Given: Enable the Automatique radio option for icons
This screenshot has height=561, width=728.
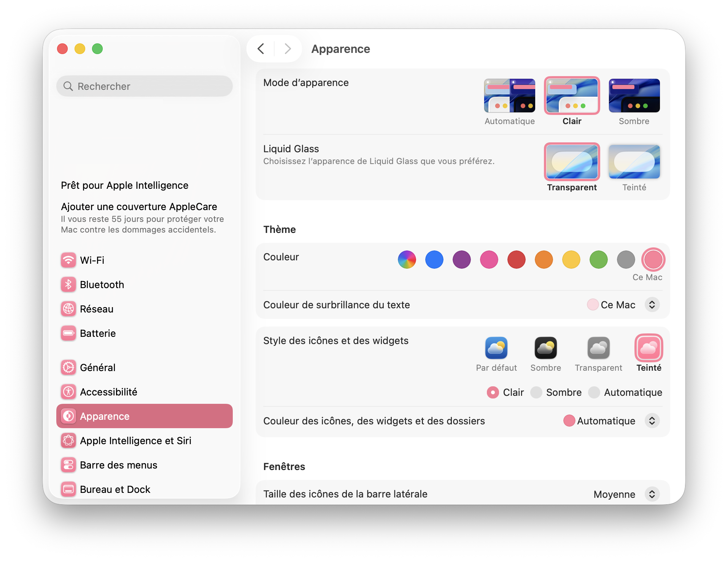Looking at the screenshot, I should [x=594, y=392].
